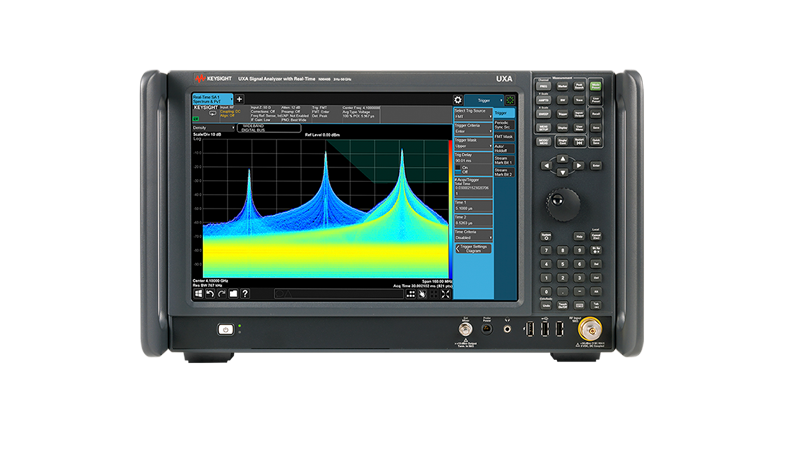
Task: Select the Periodic Sync Src tab
Action: pos(504,124)
